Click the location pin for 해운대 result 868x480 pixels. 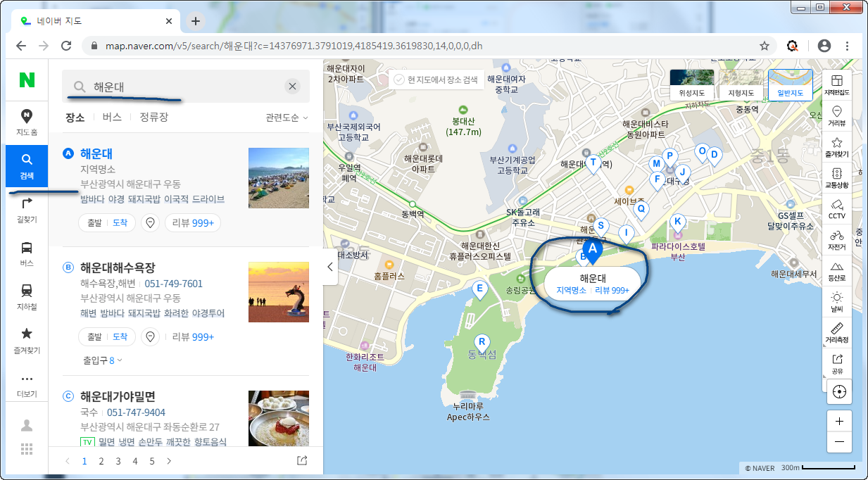coord(150,223)
